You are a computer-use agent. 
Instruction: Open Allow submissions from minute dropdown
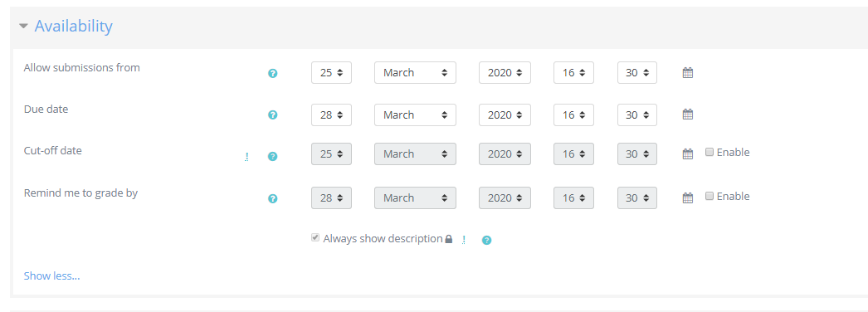[x=637, y=72]
